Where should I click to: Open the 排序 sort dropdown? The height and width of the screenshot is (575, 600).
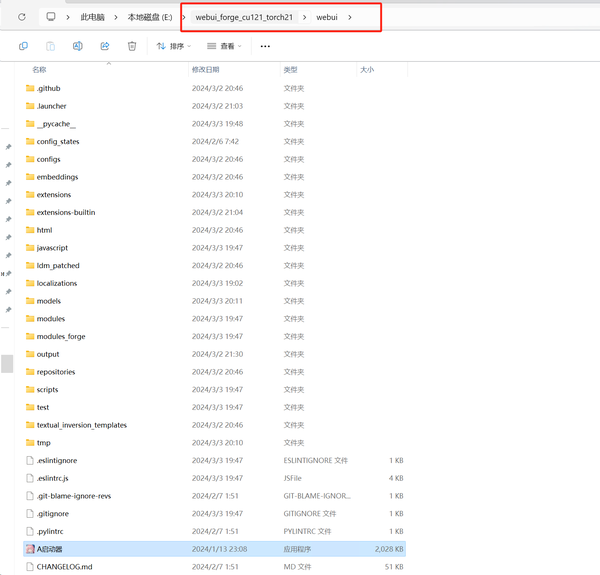point(174,46)
